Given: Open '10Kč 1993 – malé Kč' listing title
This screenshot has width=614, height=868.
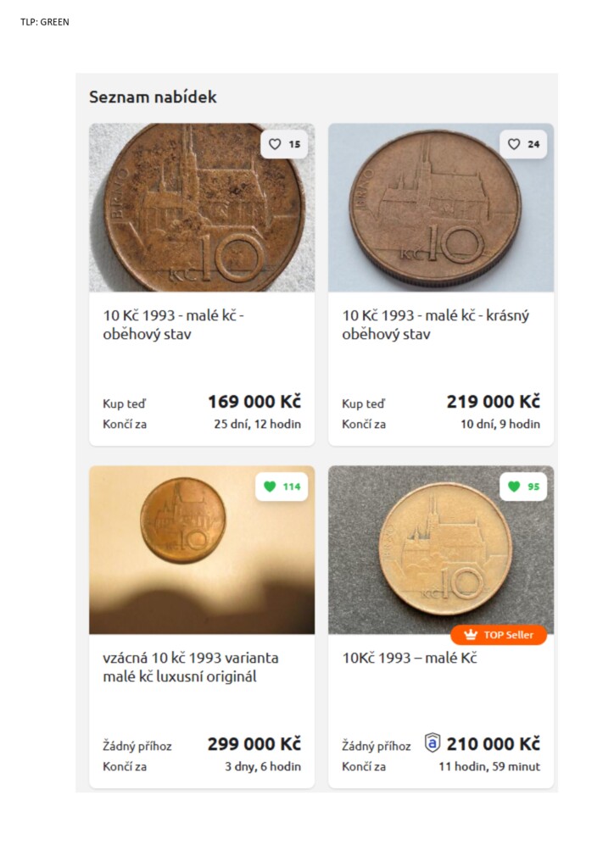Looking at the screenshot, I should [409, 658].
